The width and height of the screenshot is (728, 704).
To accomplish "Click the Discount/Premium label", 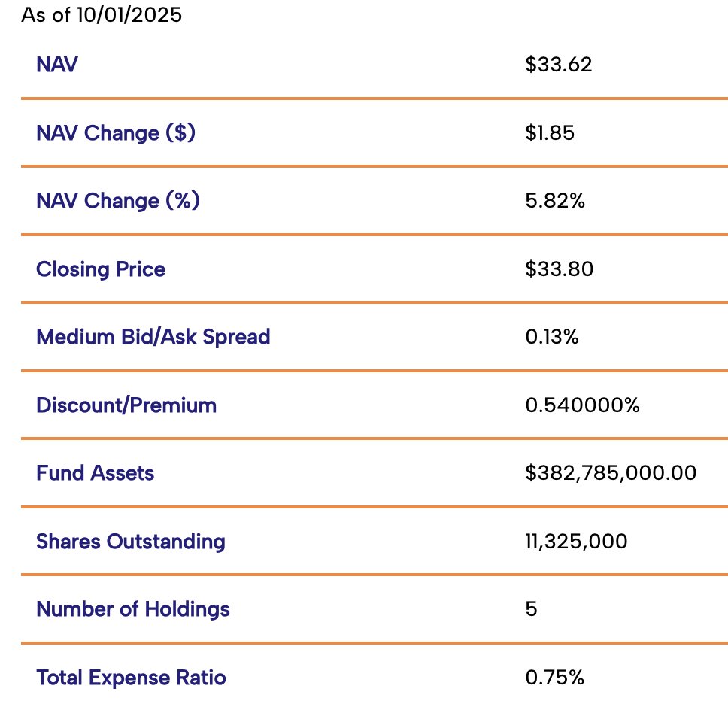I will point(126,405).
